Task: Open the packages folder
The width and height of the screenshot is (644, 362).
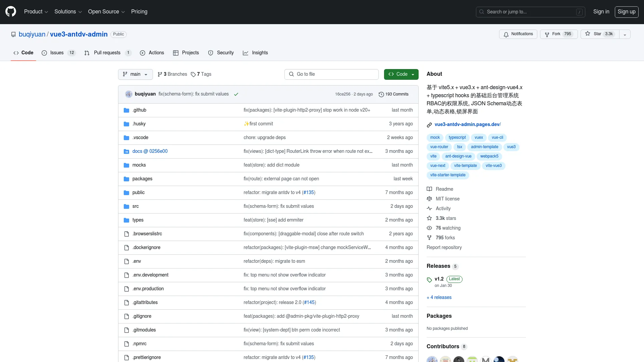Action: tap(142, 179)
